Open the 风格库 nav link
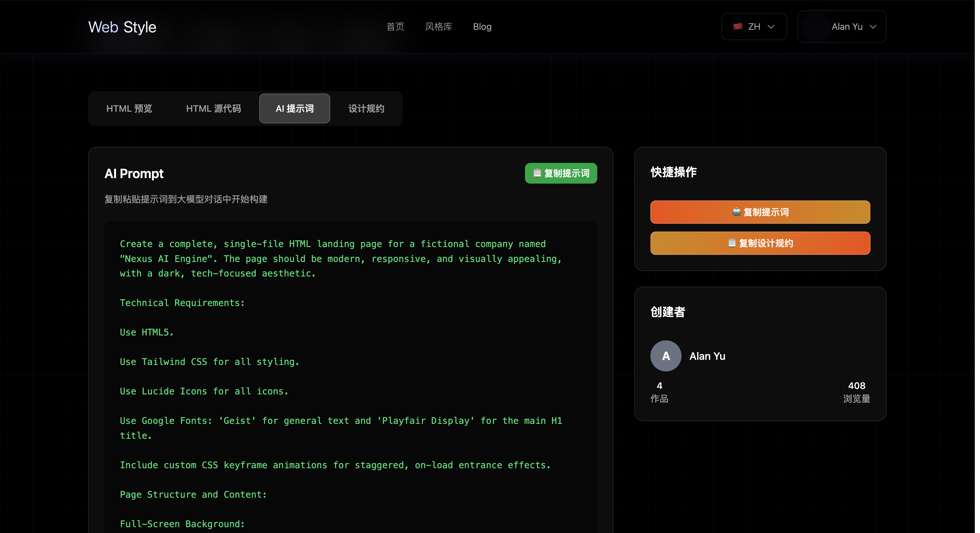 pos(438,27)
